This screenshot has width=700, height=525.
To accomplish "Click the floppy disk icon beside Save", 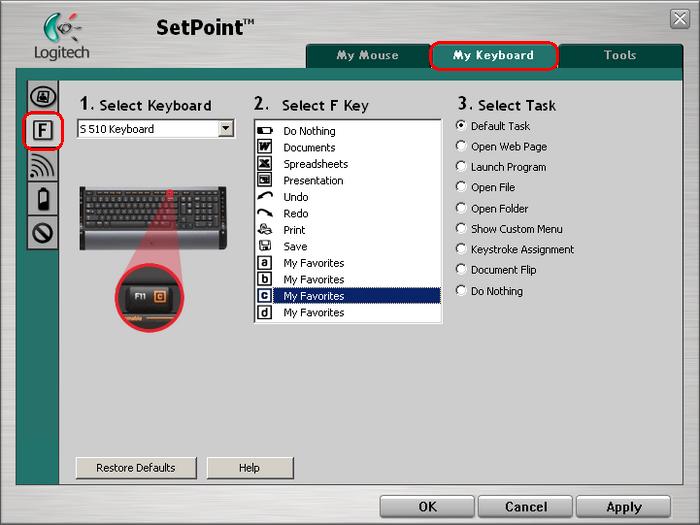I will (x=265, y=246).
